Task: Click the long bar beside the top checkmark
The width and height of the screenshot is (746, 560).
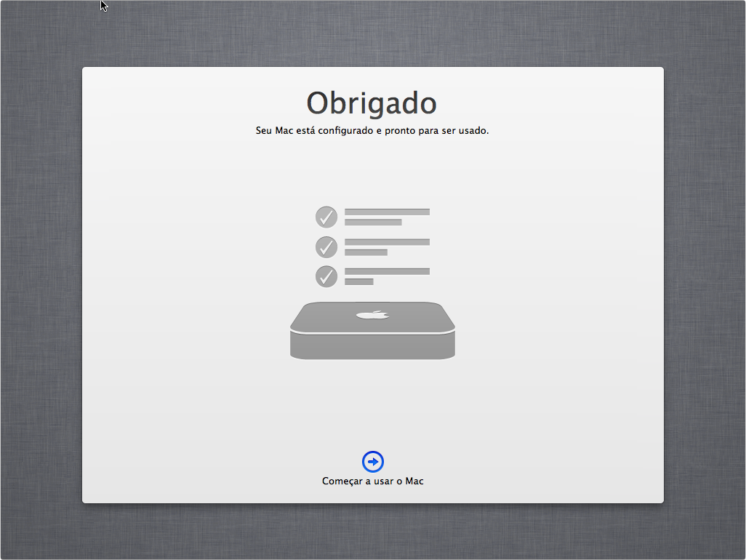Action: point(387,212)
